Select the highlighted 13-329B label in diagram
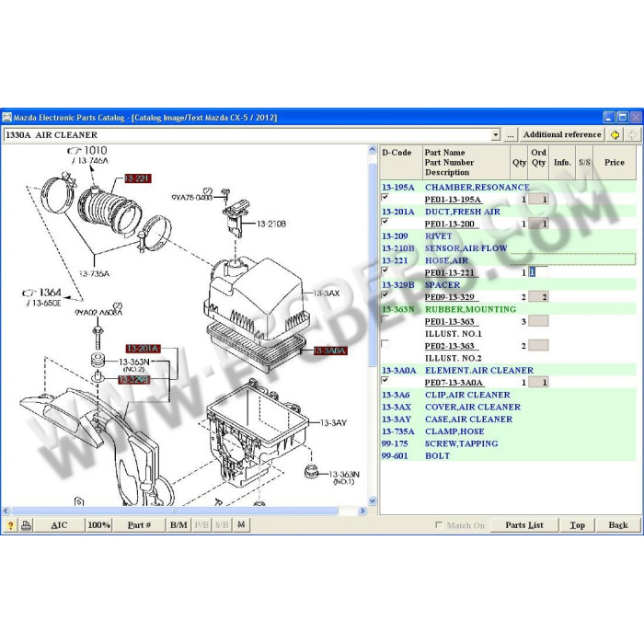 [x=133, y=380]
